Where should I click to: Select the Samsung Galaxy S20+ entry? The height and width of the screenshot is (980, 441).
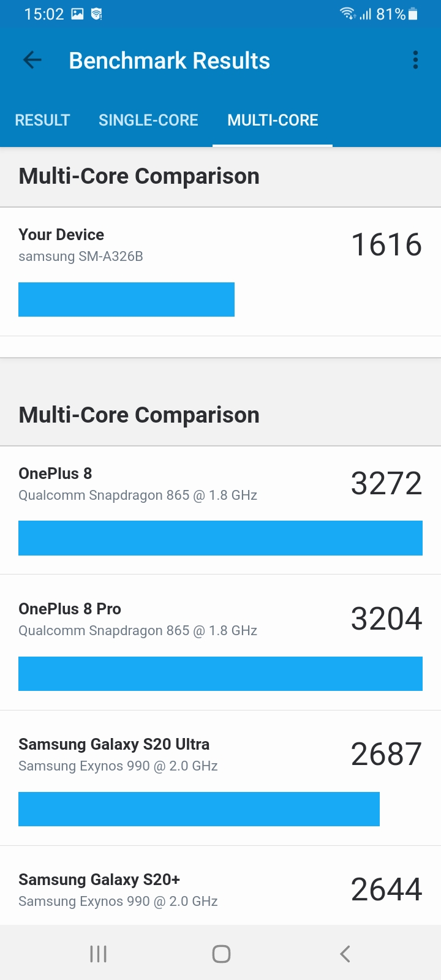221,889
